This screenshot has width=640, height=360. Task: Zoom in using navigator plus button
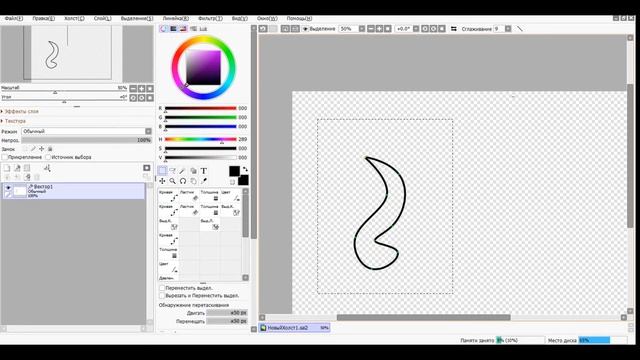tap(142, 89)
